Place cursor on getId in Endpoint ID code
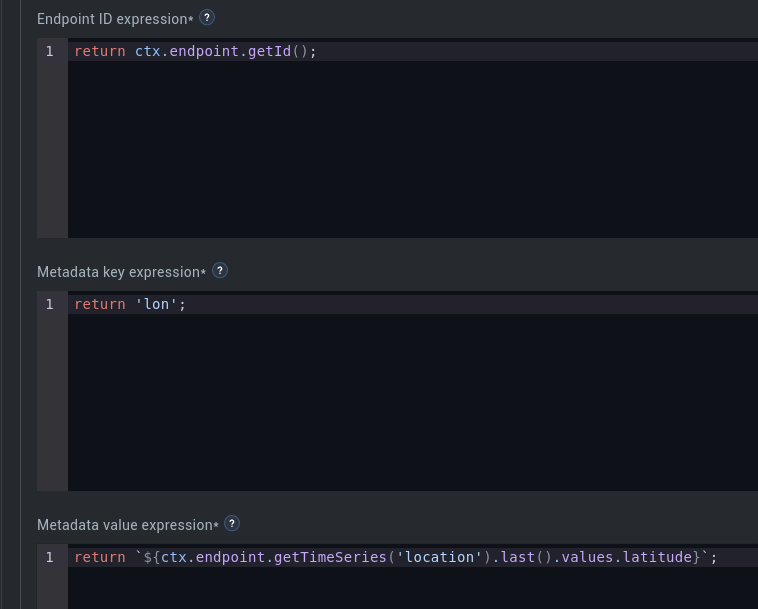Screen dimensions: 758x609 [x=269, y=51]
